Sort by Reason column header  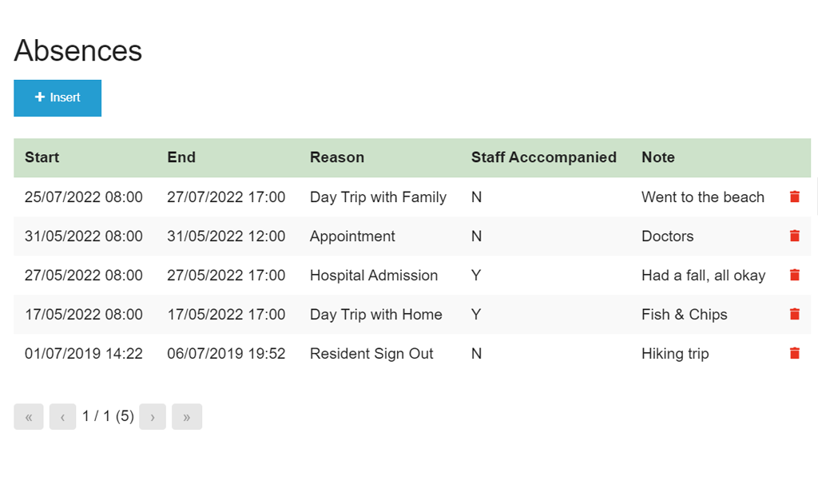coord(337,157)
